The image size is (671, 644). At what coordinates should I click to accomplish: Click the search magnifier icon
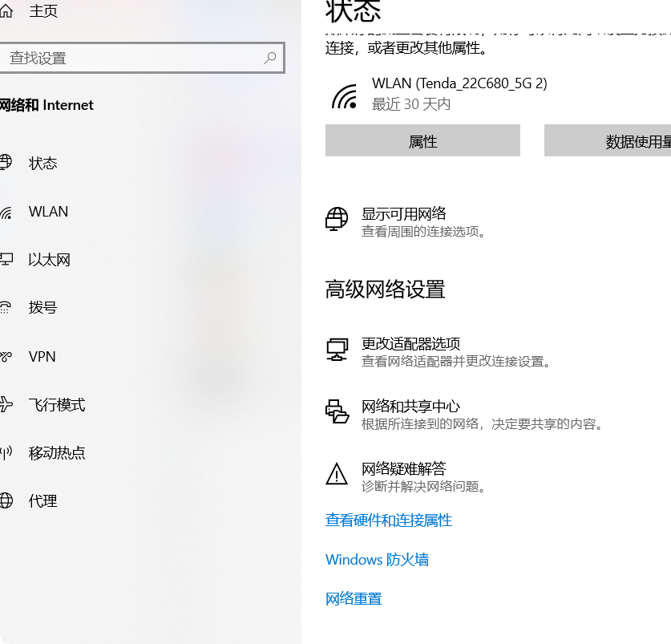click(x=270, y=58)
